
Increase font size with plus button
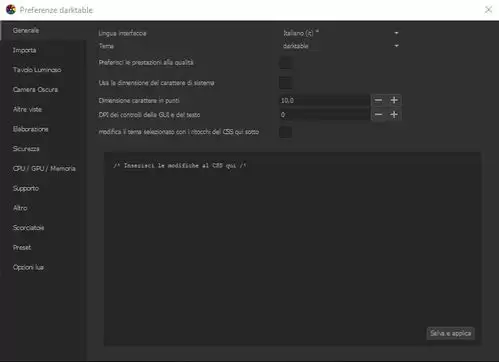pyautogui.click(x=394, y=100)
